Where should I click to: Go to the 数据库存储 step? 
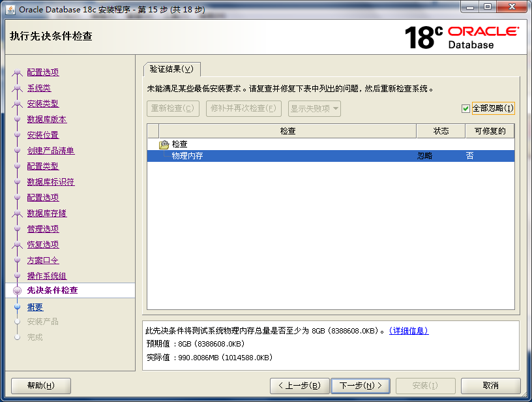[47, 213]
